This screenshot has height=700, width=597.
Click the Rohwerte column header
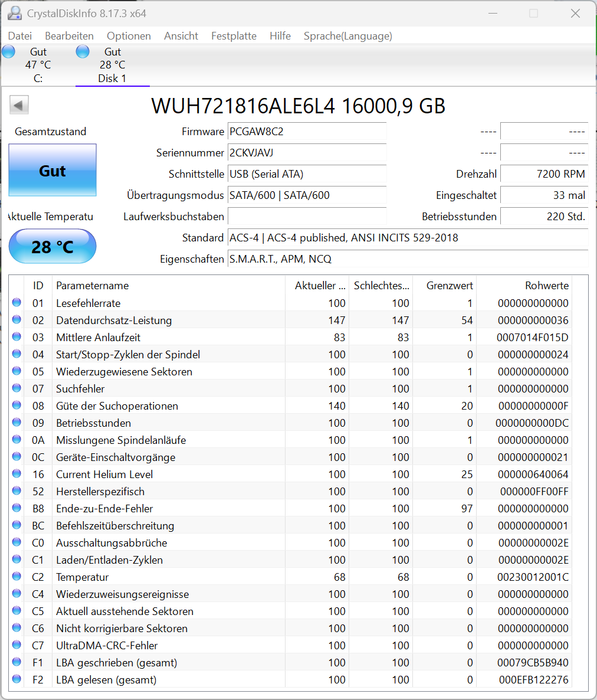pos(524,286)
